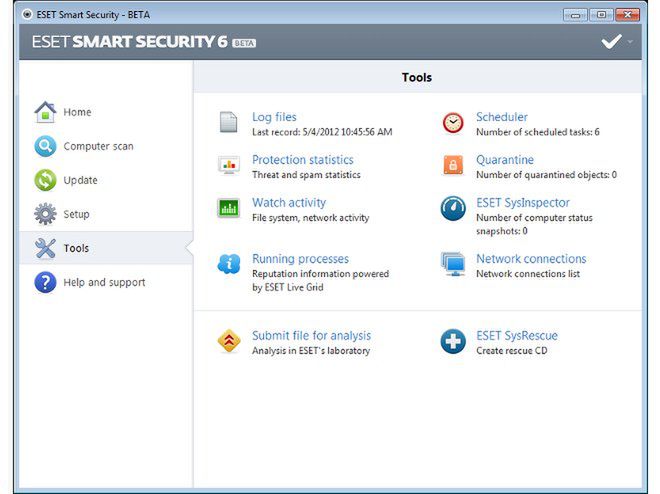Open the Protection statistics link
The width and height of the screenshot is (660, 494).
(303, 160)
